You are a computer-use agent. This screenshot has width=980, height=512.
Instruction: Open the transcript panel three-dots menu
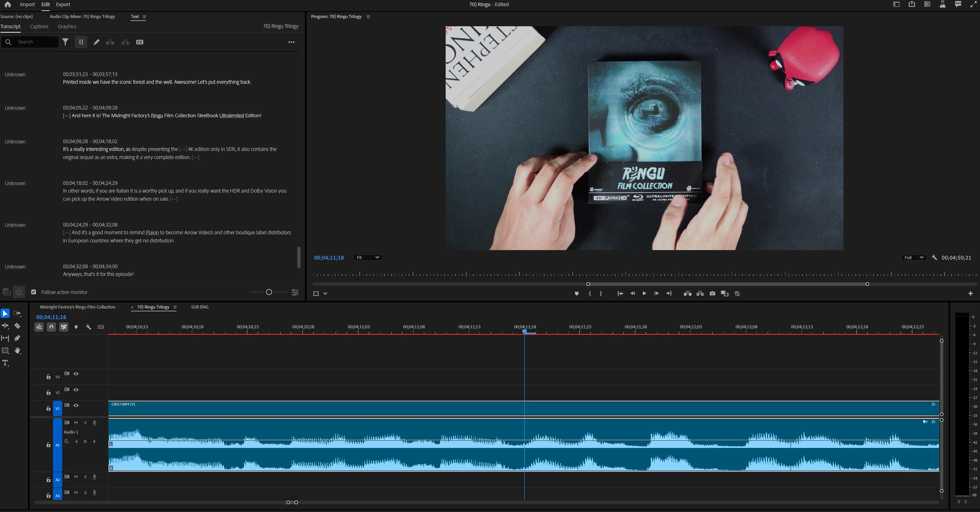[x=291, y=42]
